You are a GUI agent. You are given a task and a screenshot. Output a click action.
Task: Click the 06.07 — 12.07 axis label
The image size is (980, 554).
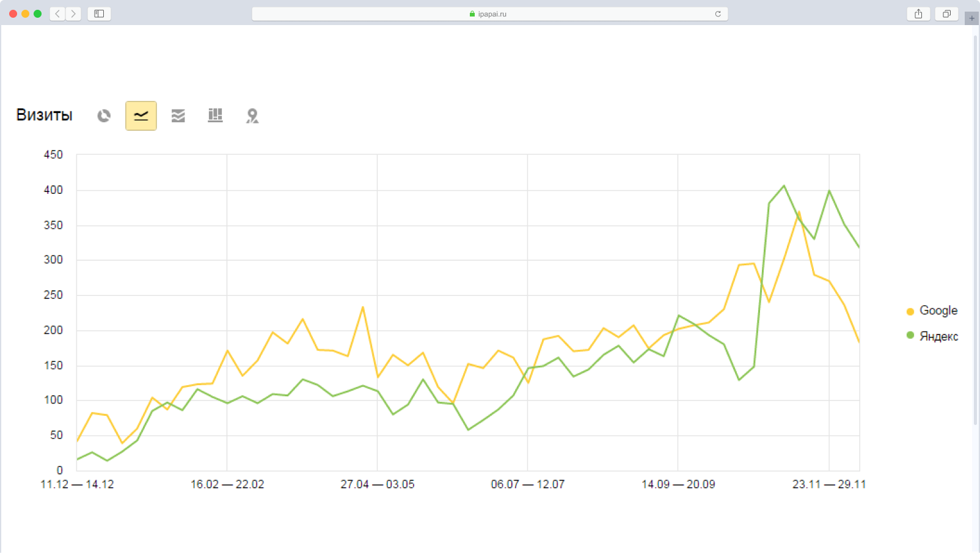click(527, 484)
